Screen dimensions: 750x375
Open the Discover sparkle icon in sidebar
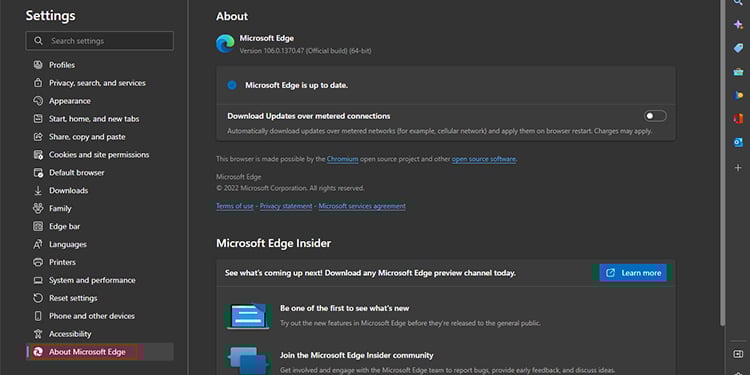pyautogui.click(x=738, y=24)
